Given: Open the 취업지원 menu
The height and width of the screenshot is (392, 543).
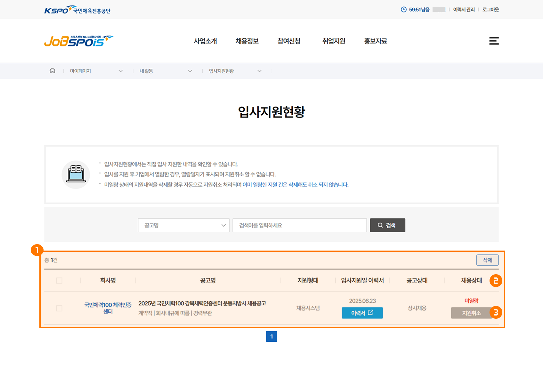Looking at the screenshot, I should click(x=334, y=41).
